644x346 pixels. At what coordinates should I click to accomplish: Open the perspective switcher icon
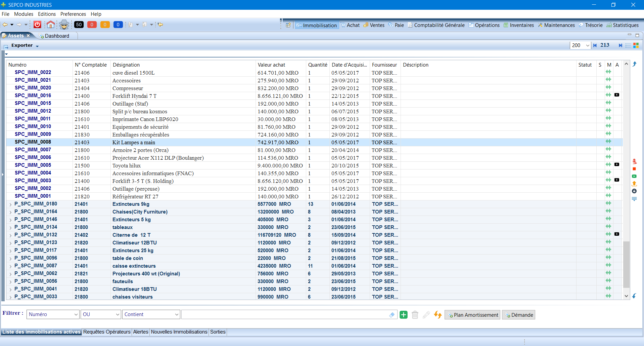(288, 25)
